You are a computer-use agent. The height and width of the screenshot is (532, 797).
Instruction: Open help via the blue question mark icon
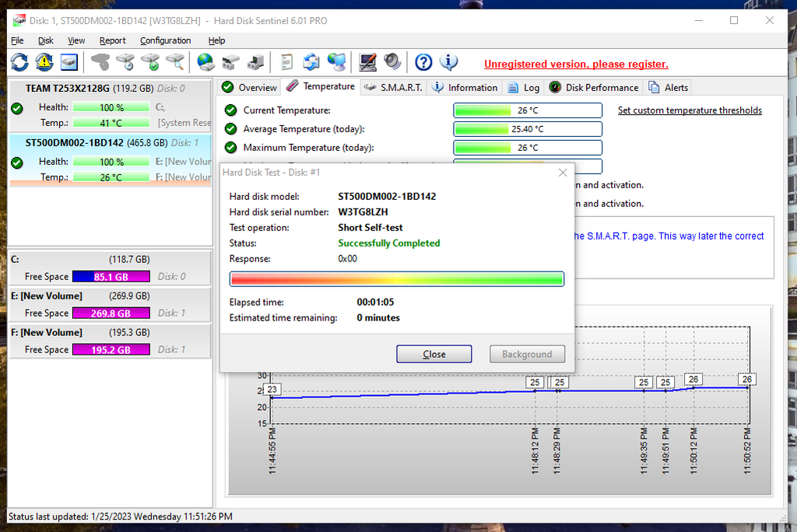click(x=423, y=62)
